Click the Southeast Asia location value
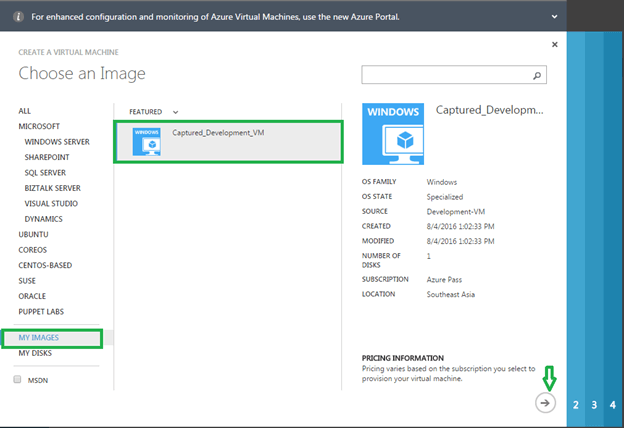624x428 pixels. [x=450, y=295]
